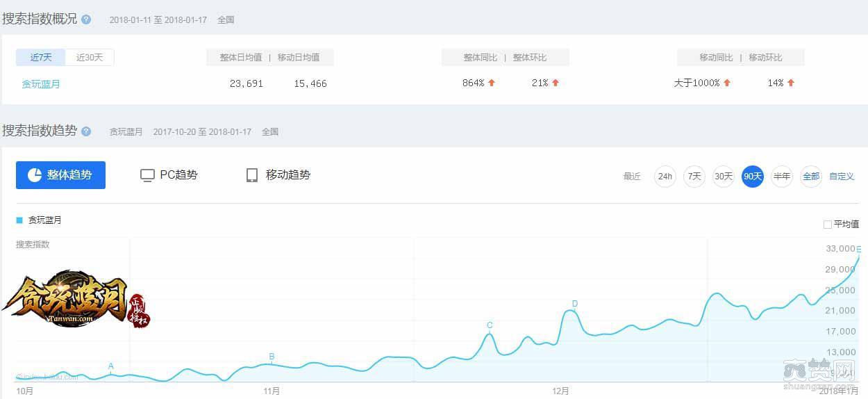
Task: Enable the 平均值 checkbox
Action: click(x=828, y=225)
